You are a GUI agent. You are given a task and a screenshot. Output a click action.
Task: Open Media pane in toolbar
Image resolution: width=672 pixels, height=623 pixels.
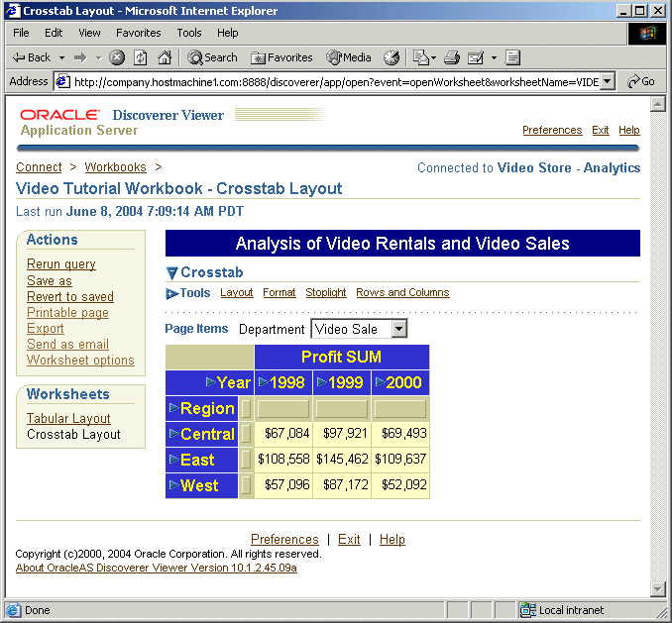point(348,57)
